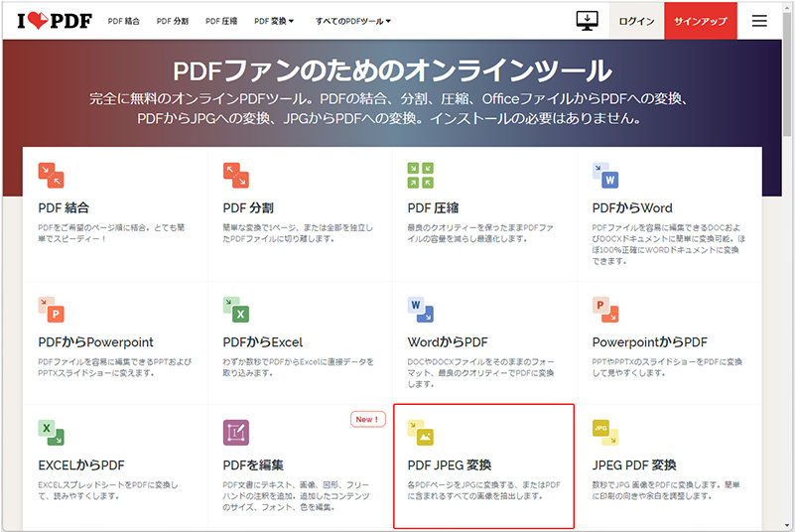Open the WordからPDF icon
The image size is (795, 532).
click(420, 310)
